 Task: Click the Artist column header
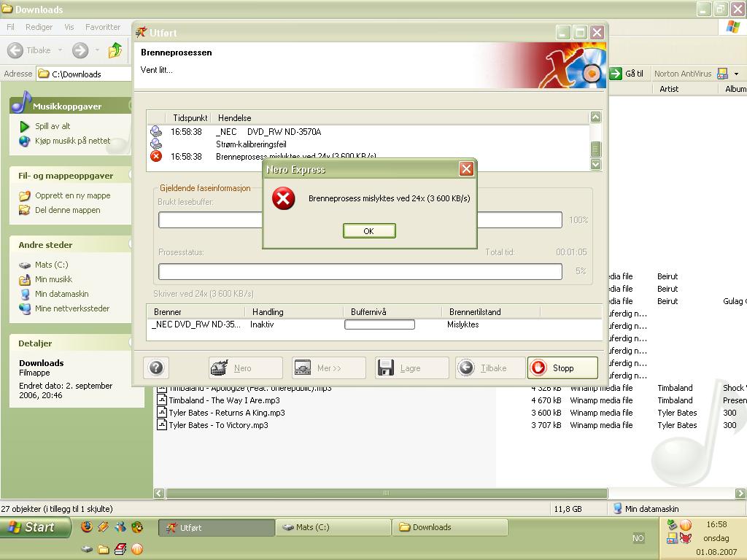pyautogui.click(x=684, y=89)
